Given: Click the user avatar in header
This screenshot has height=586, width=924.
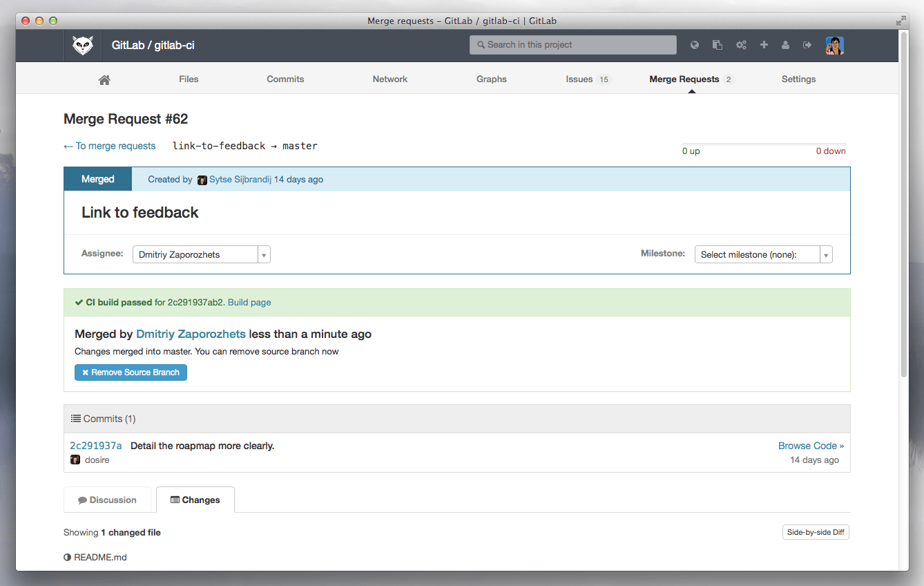Looking at the screenshot, I should (x=835, y=46).
